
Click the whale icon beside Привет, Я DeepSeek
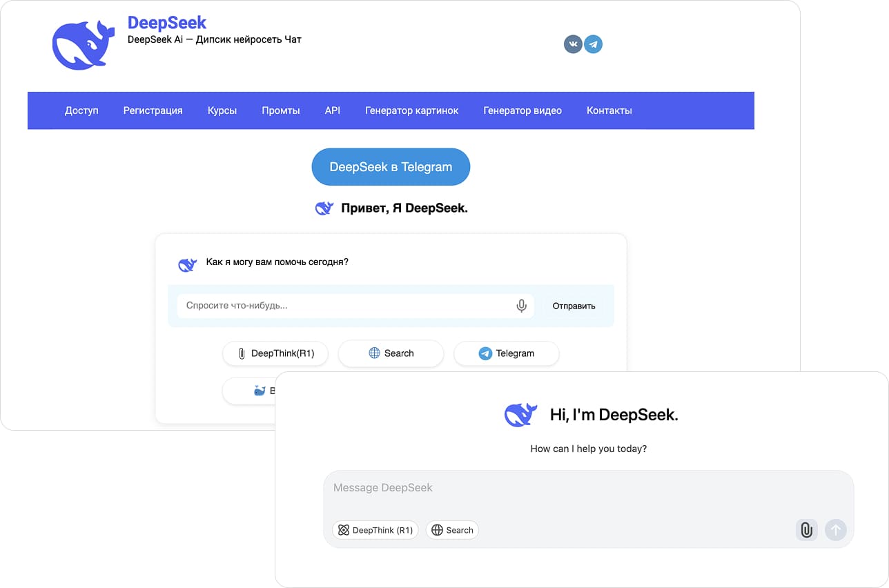[x=324, y=208]
